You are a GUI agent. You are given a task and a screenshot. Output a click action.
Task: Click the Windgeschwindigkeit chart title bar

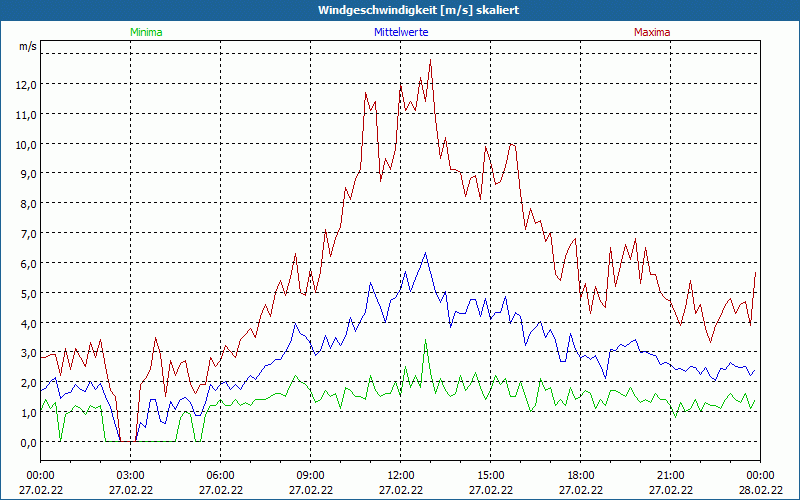[x=400, y=10]
